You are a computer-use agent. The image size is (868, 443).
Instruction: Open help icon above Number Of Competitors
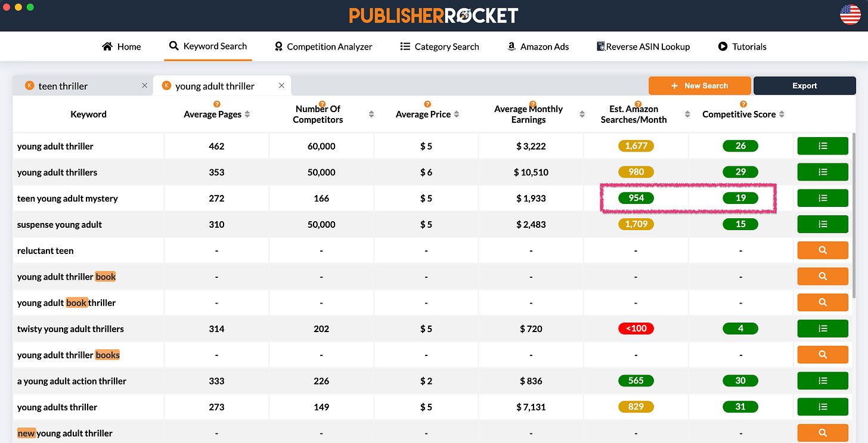[322, 104]
